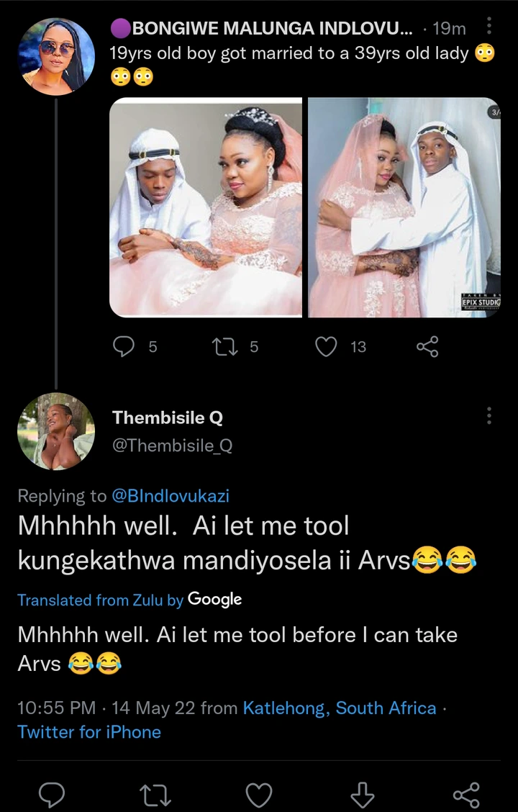
Task: Share the original wedding tweet
Action: [x=427, y=347]
